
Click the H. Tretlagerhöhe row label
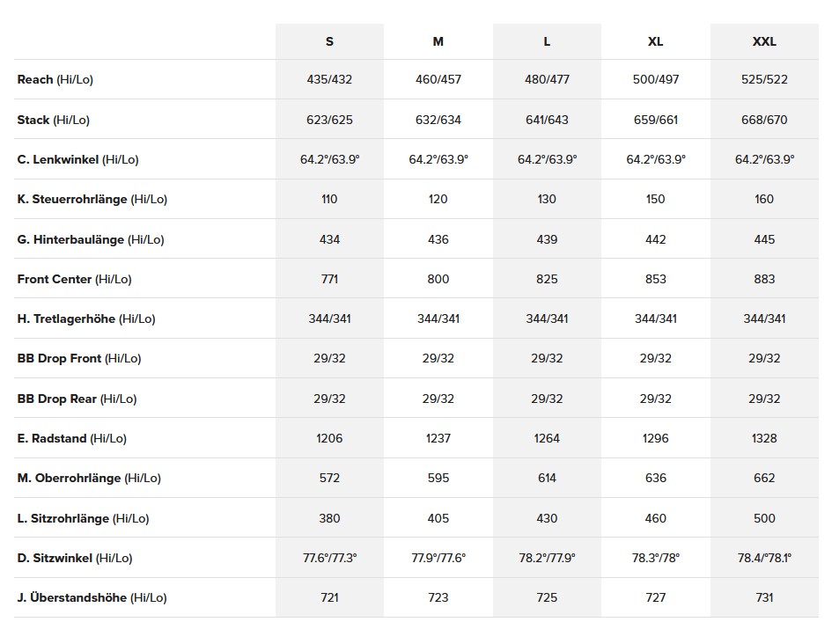click(x=85, y=318)
